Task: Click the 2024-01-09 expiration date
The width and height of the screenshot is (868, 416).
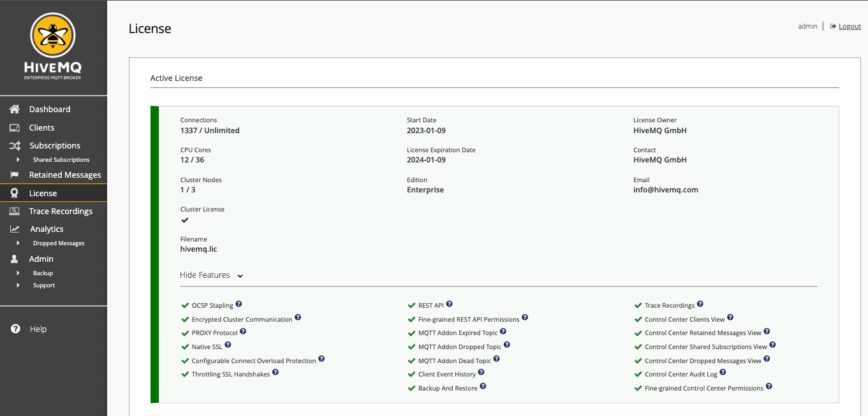Action: point(426,160)
